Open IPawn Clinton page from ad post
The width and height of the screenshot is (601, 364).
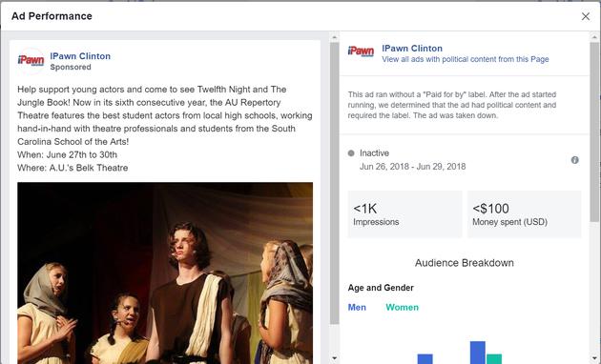click(x=80, y=56)
